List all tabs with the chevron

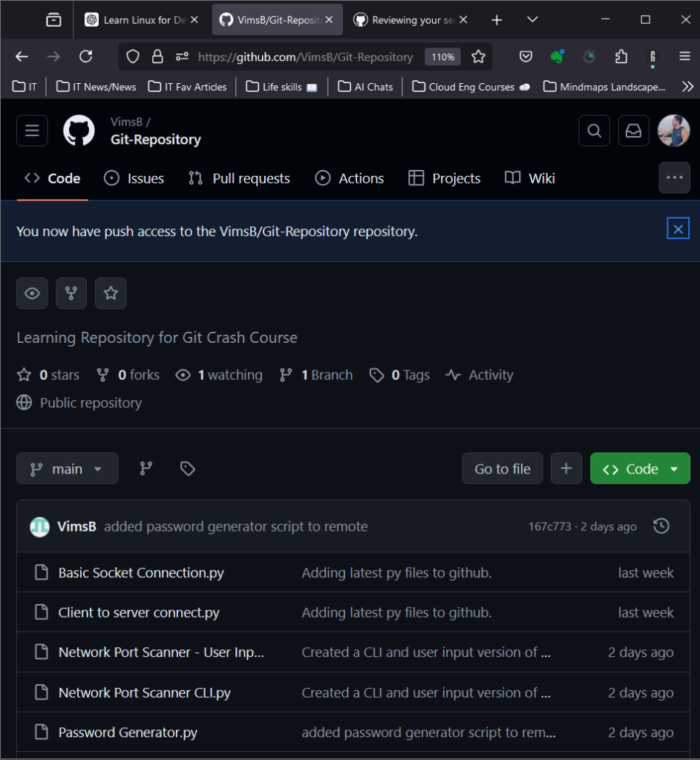[x=532, y=20]
